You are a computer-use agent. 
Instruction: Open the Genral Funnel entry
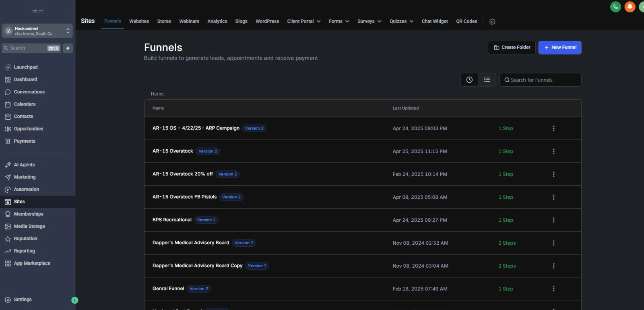pos(168,289)
